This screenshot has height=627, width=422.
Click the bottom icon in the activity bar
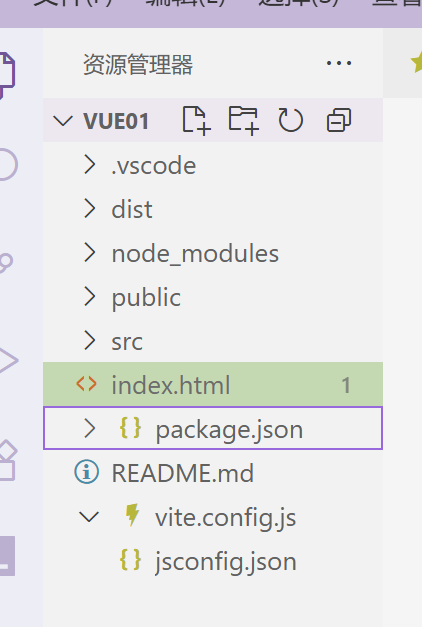point(7,556)
